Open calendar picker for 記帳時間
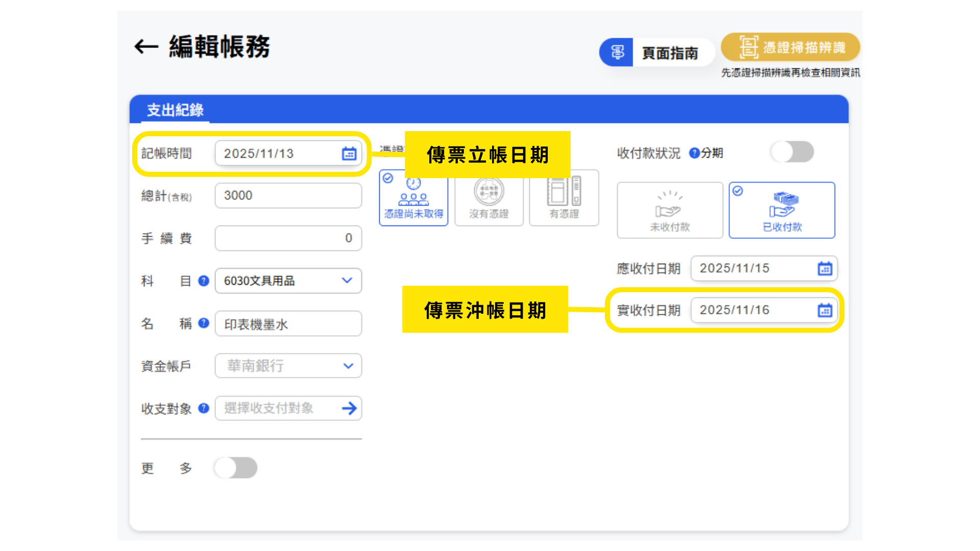The image size is (980, 551). click(349, 154)
